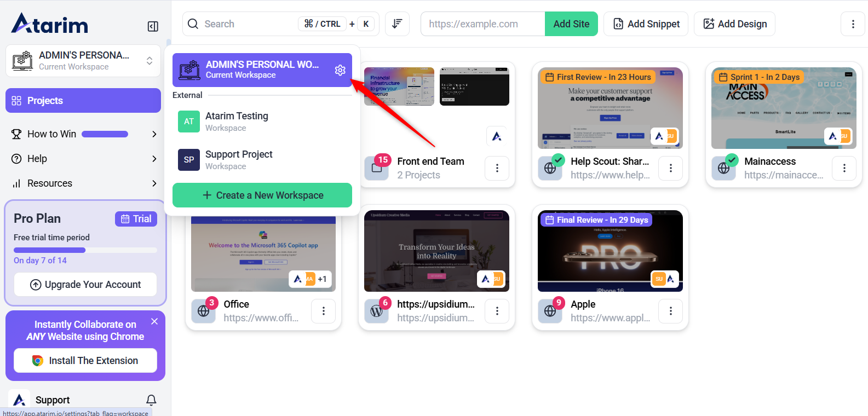Screen dimensions: 868x416
Task: Expand the Help menu
Action: coord(154,159)
